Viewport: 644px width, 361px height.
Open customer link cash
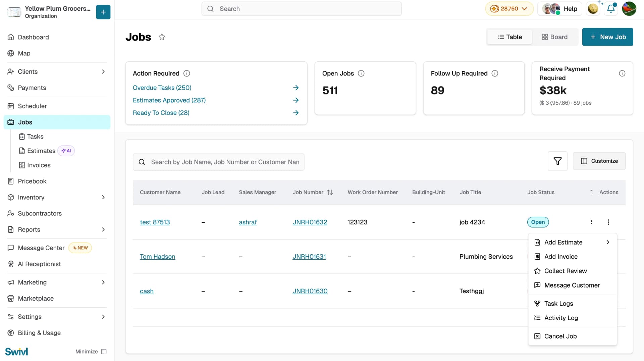click(x=147, y=291)
